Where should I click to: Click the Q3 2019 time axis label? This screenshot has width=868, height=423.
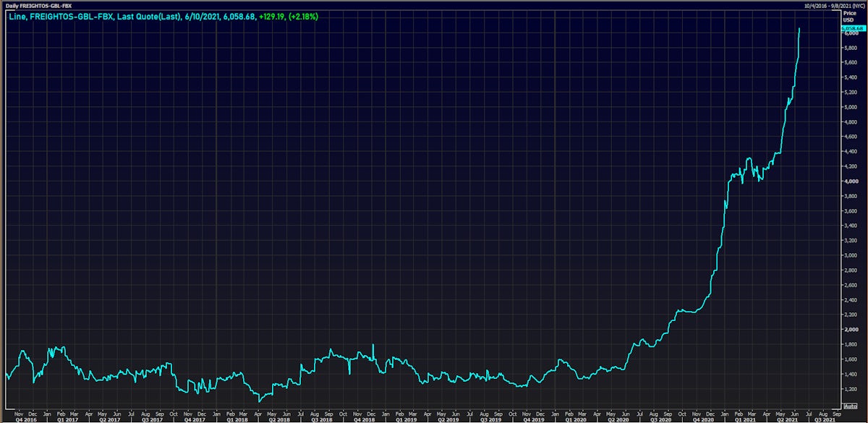(x=491, y=419)
